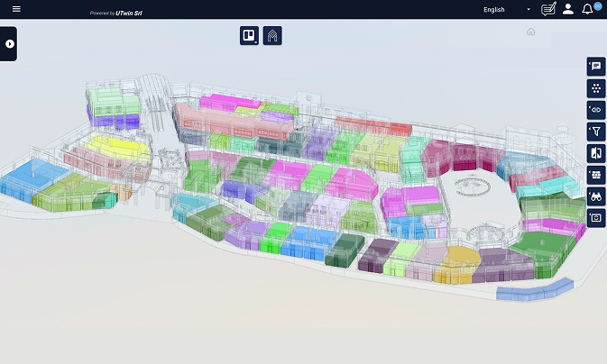Open the comments tool in right toolbar
The width and height of the screenshot is (607, 364).
tap(596, 66)
